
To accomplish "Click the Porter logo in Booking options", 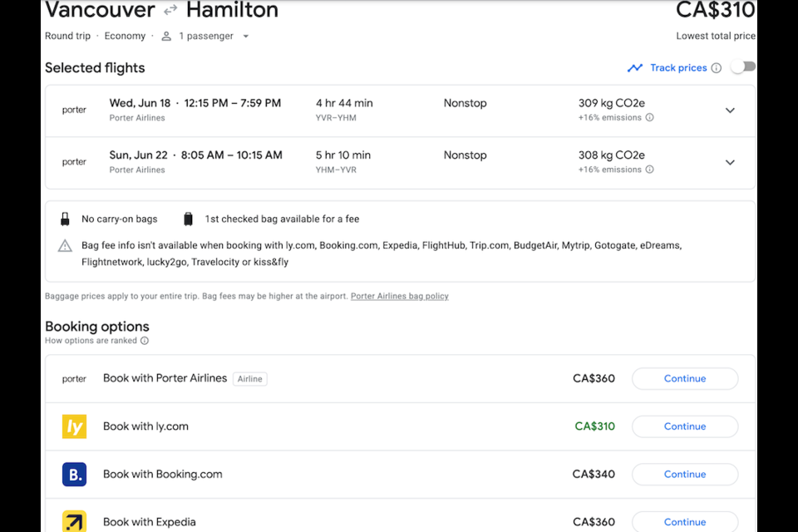I will pyautogui.click(x=74, y=379).
